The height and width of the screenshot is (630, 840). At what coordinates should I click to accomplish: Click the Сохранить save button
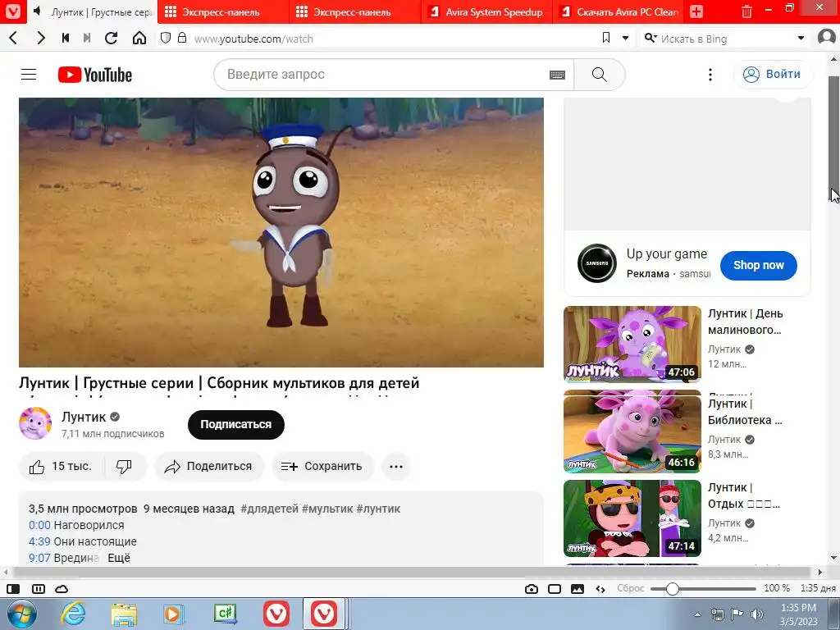322,467
